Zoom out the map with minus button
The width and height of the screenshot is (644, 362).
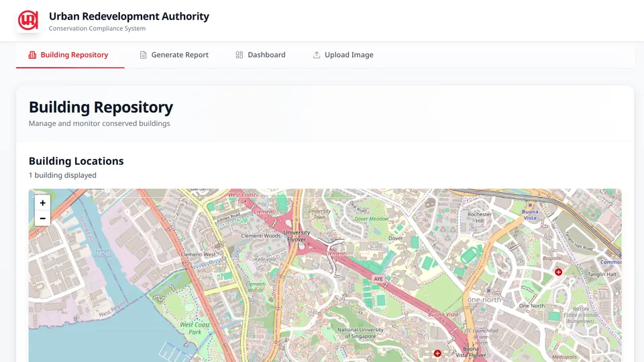tap(42, 219)
